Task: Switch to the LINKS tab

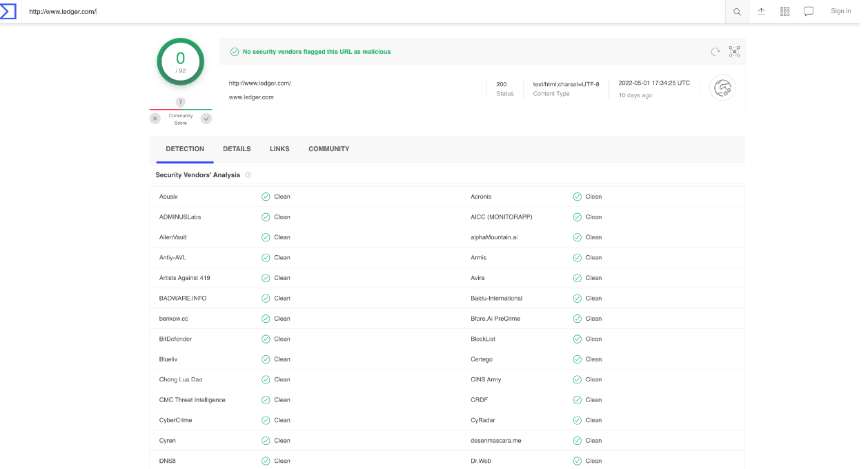Action: pyautogui.click(x=279, y=149)
